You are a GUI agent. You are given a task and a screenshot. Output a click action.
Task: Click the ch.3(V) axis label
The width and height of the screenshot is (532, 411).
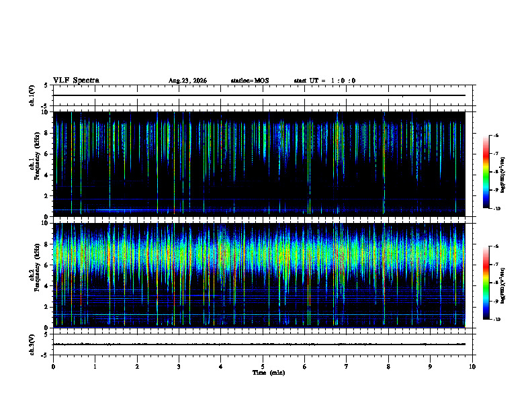pos(32,345)
